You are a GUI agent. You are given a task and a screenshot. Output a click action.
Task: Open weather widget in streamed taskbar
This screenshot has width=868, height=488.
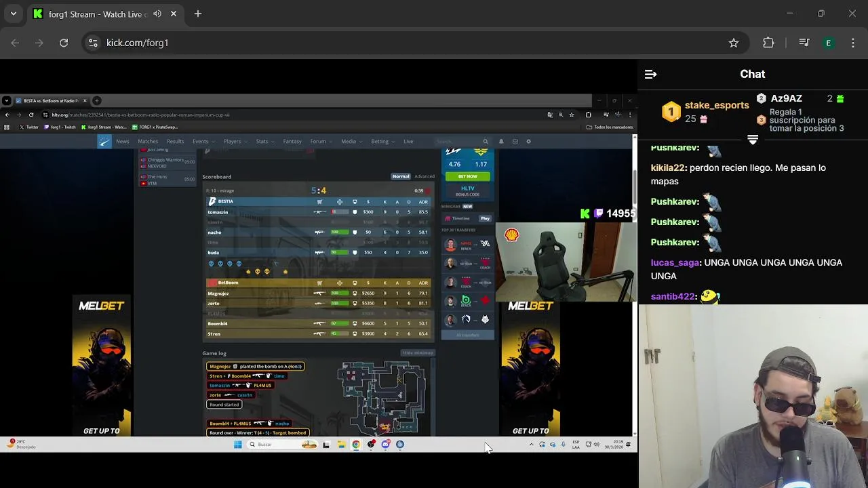pyautogui.click(x=20, y=444)
